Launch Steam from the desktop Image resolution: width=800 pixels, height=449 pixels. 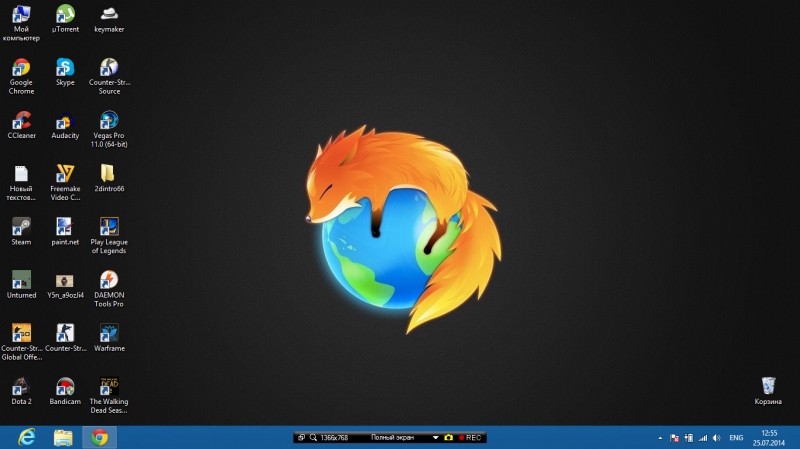pyautogui.click(x=21, y=232)
